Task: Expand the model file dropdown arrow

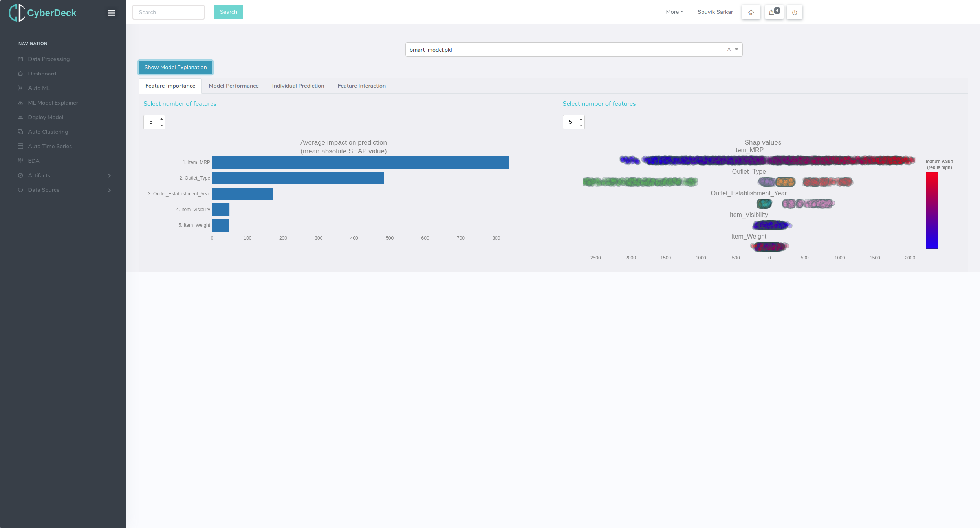Action: (x=736, y=50)
